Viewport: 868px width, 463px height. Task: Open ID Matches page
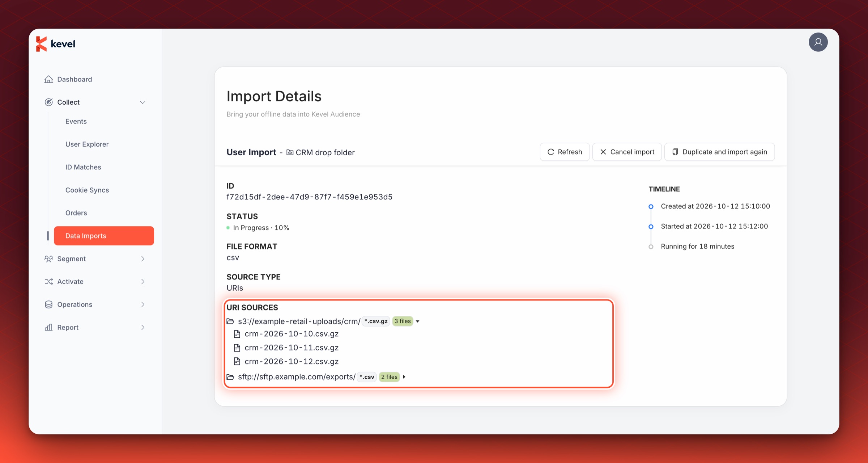click(x=83, y=167)
